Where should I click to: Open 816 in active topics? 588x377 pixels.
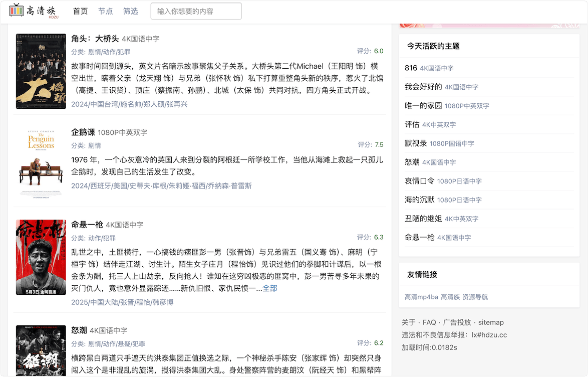point(411,68)
